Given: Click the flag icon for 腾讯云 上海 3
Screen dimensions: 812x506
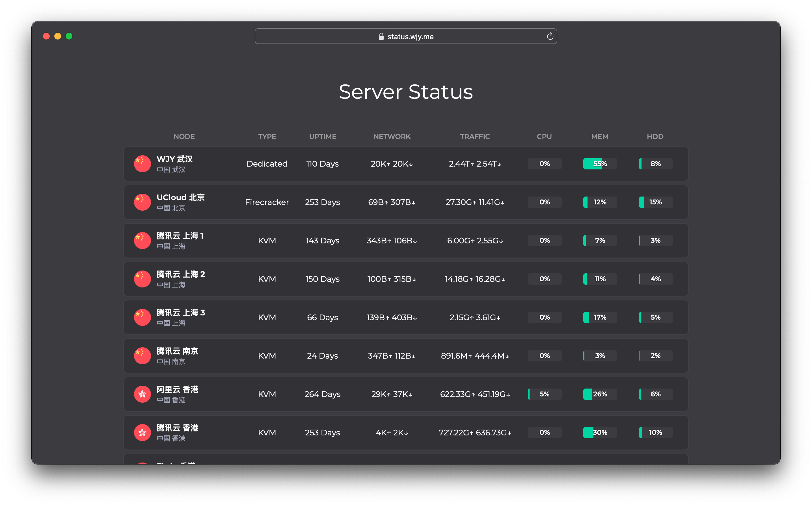Looking at the screenshot, I should (x=142, y=317).
